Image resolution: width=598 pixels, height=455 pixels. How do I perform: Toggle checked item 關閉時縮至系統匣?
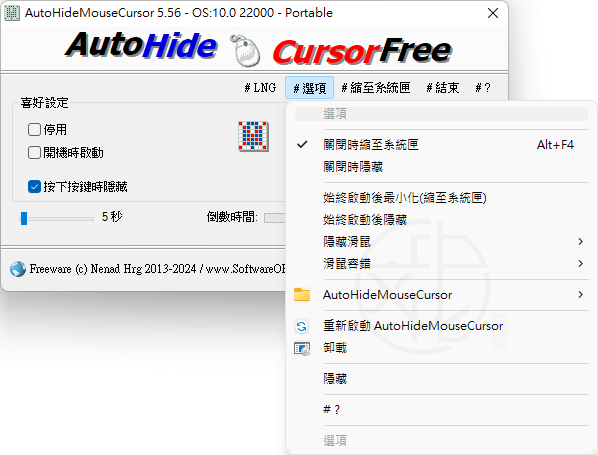tap(441, 145)
